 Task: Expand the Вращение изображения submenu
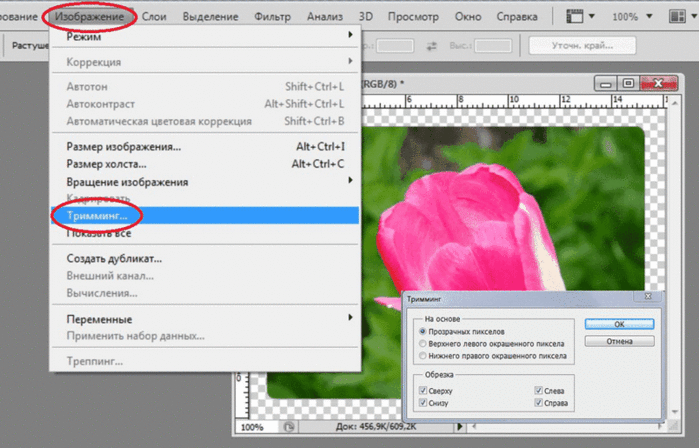[x=205, y=182]
